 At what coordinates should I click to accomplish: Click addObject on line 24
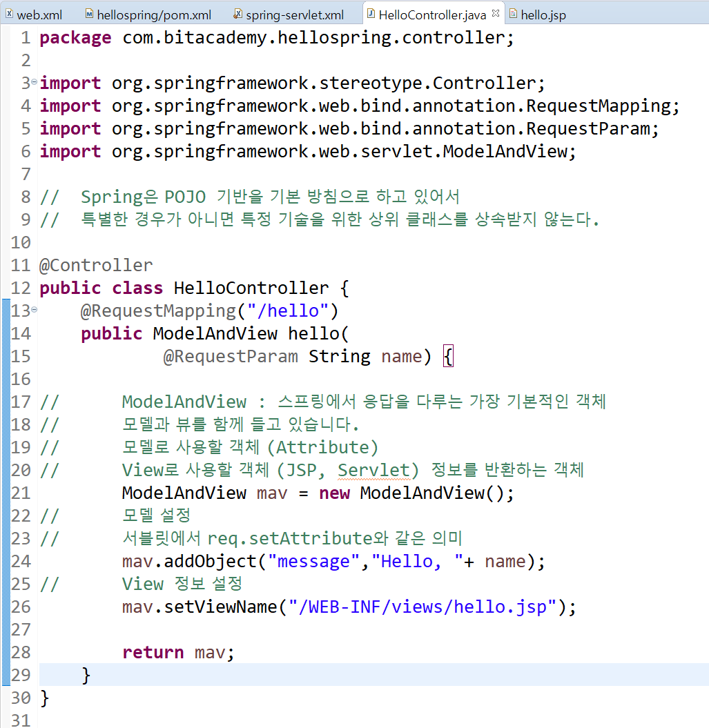pyautogui.click(x=210, y=561)
